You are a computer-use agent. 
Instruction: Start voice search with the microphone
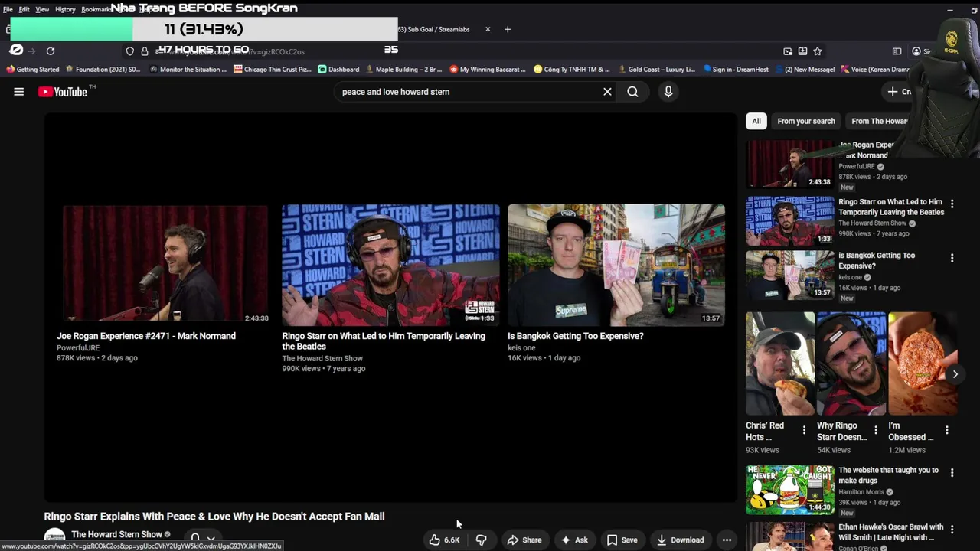tap(668, 92)
